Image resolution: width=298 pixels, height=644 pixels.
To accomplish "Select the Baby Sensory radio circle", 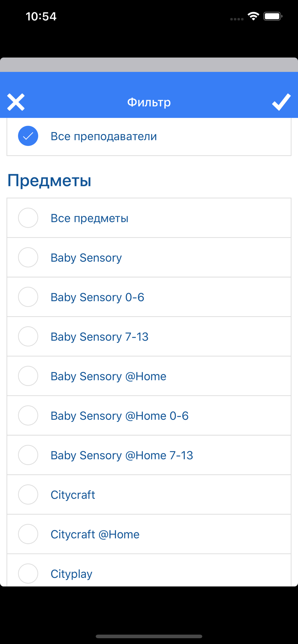I will coord(28,258).
